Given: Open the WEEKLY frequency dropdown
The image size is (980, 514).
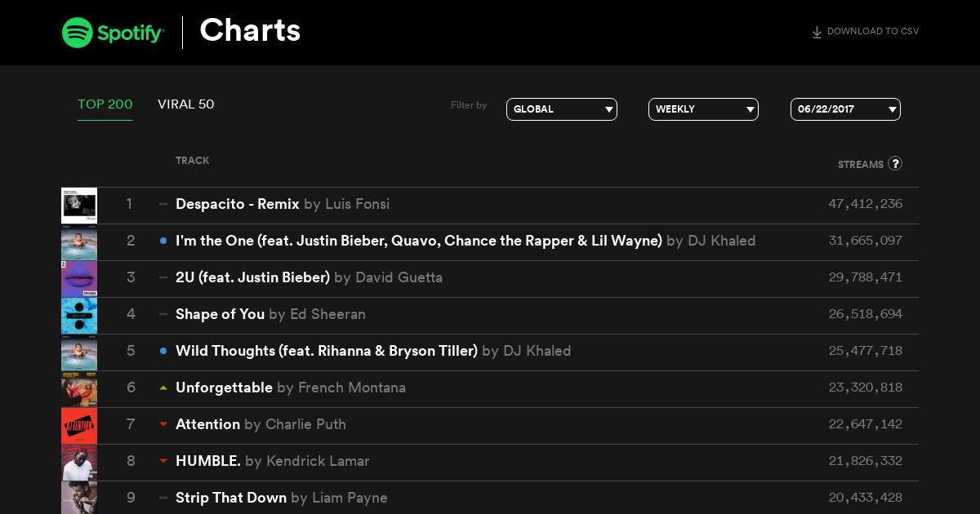Looking at the screenshot, I should (x=703, y=109).
